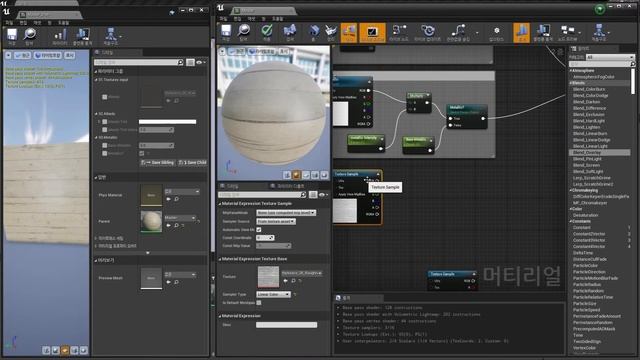
Task: Open MipValueMode dropdown
Action: coord(286,213)
